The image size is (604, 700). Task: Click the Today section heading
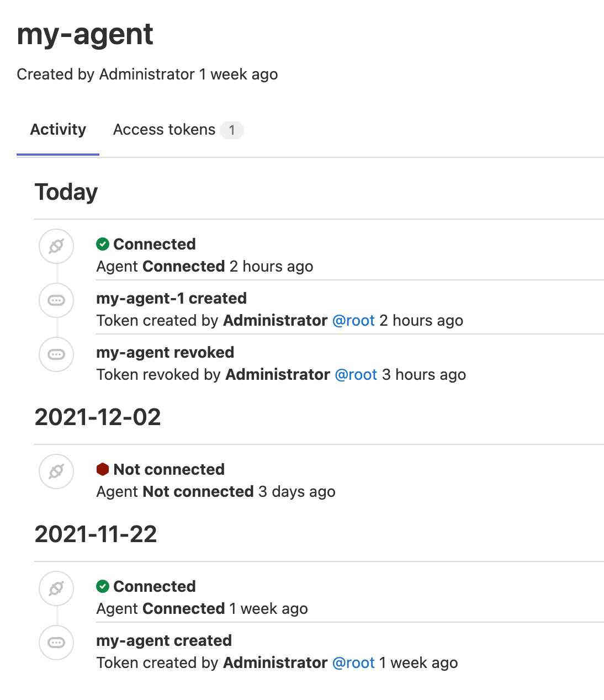[66, 192]
